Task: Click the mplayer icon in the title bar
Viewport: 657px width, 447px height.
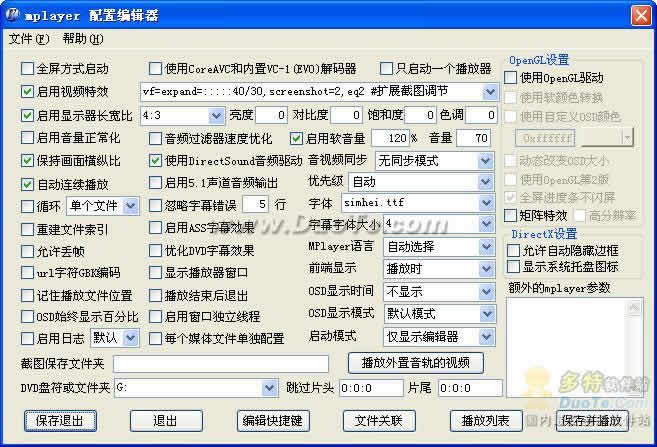Action: 13,13
